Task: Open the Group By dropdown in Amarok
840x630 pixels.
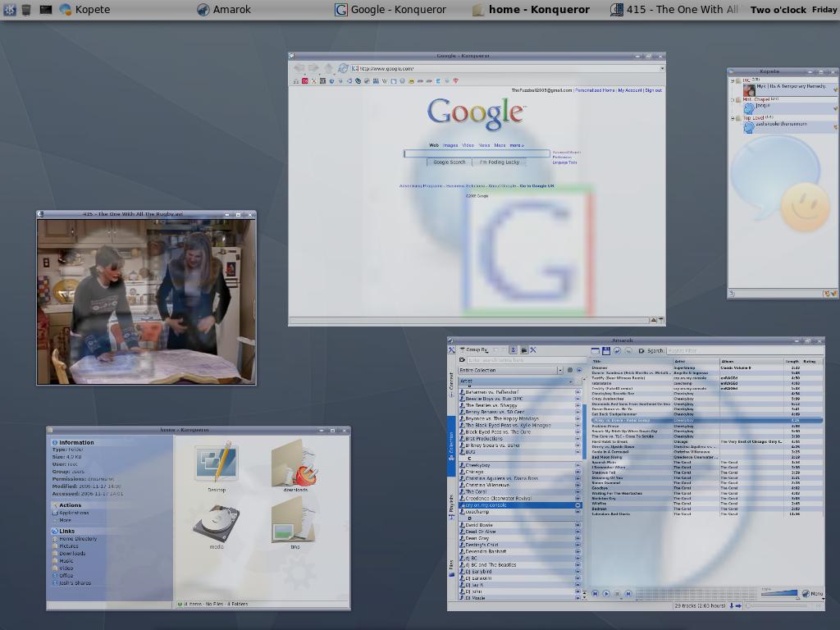Action: point(473,349)
